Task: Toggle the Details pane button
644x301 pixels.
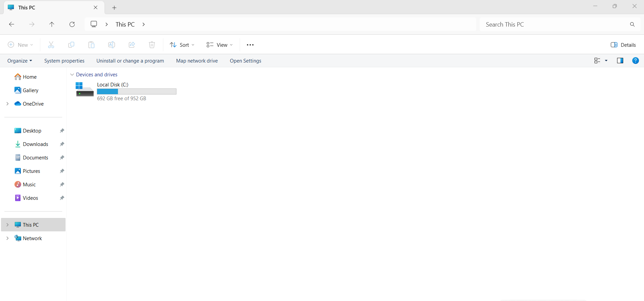Action: point(623,45)
